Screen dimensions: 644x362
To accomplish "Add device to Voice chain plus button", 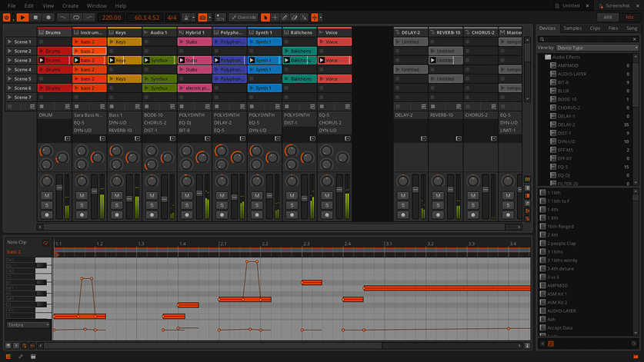I will (348, 138).
